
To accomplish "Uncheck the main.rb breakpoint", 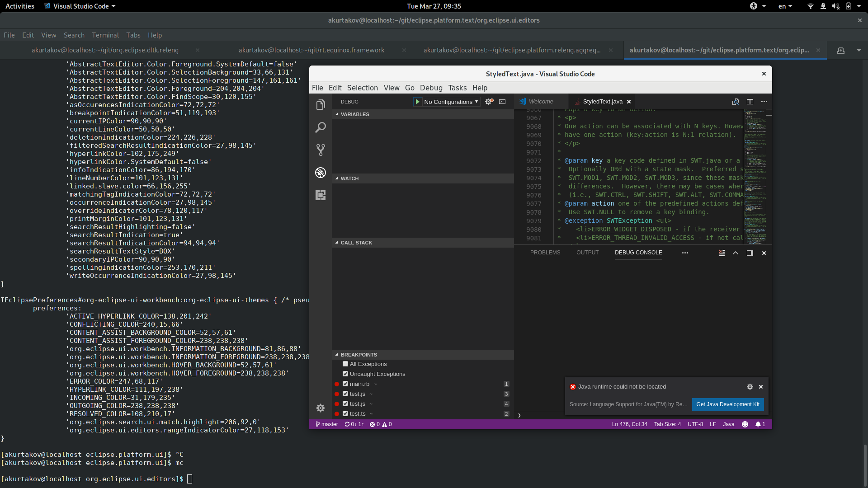I will click(345, 384).
